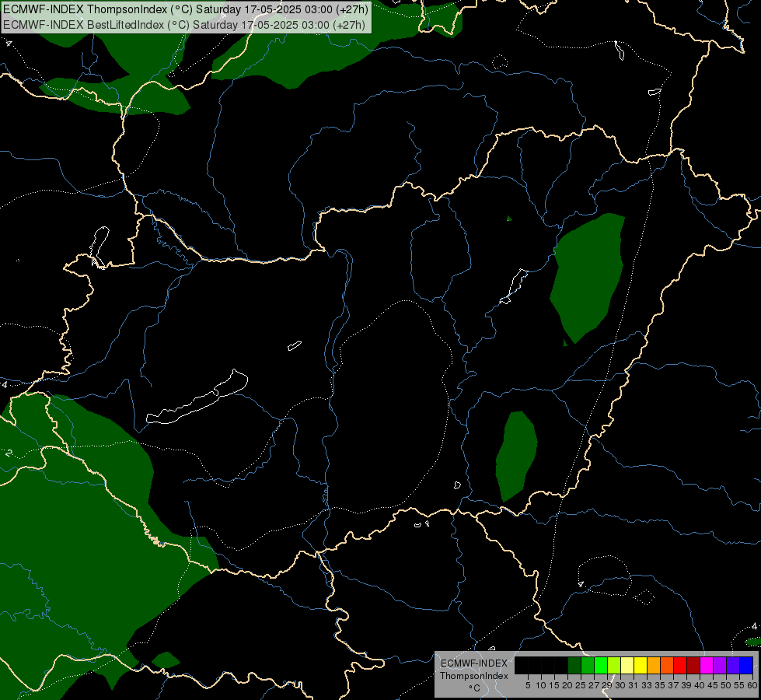Click legend tick value '33'
761x700 pixels.
pos(647,685)
